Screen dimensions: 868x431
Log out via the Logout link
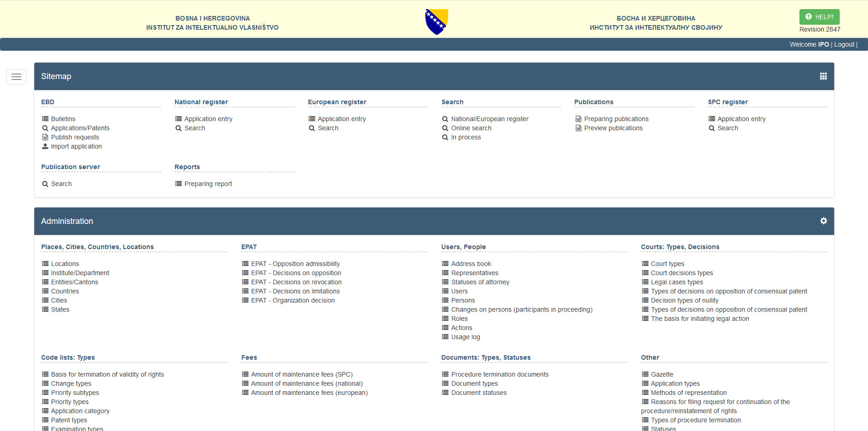pyautogui.click(x=844, y=44)
